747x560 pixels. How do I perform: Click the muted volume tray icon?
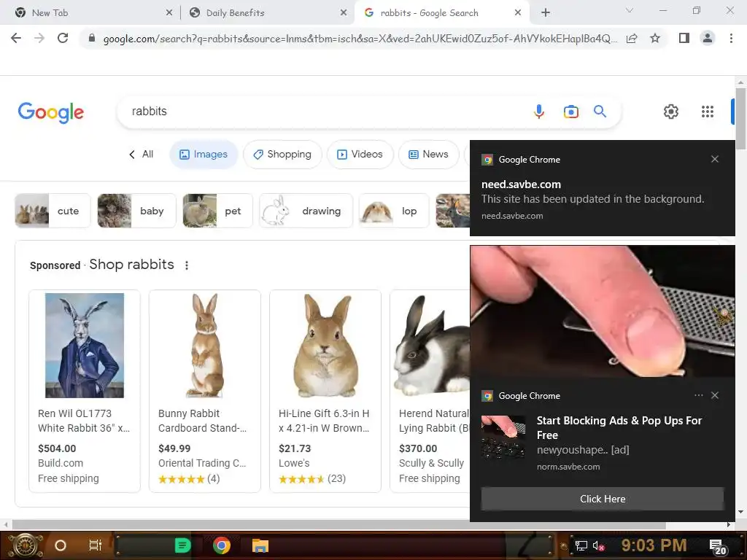598,545
